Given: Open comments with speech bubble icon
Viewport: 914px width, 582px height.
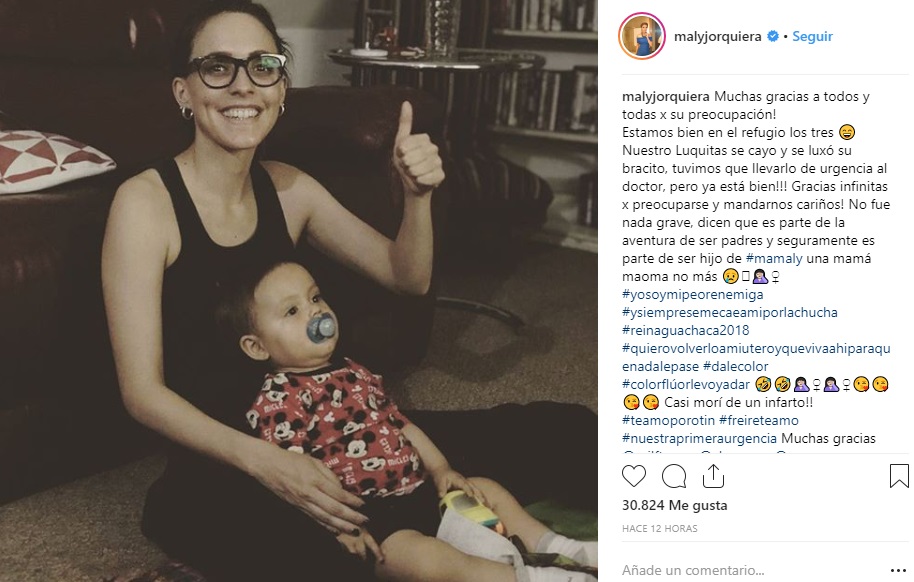Looking at the screenshot, I should (x=674, y=476).
